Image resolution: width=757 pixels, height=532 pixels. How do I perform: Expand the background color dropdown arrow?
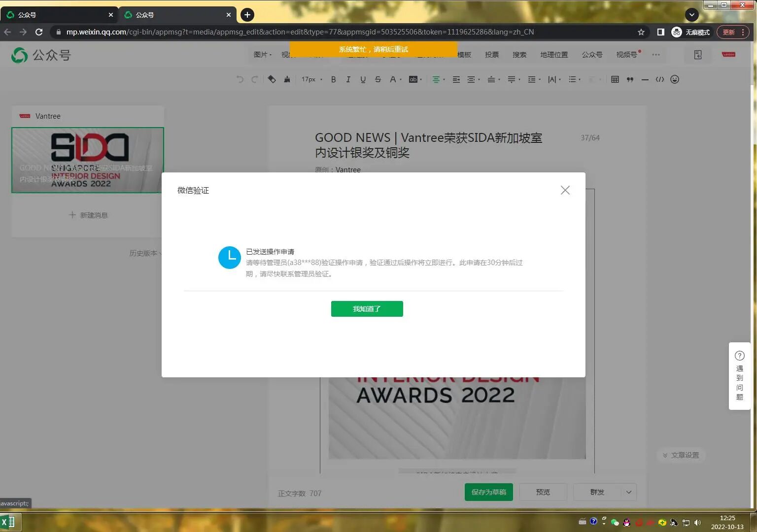tap(421, 80)
